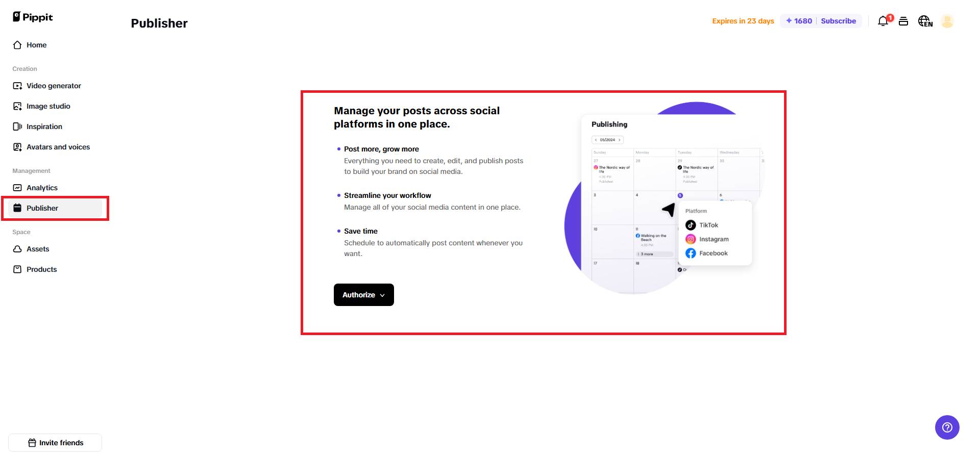Open the user profile avatar
This screenshot has height=458, width=980.
pyautogui.click(x=947, y=21)
